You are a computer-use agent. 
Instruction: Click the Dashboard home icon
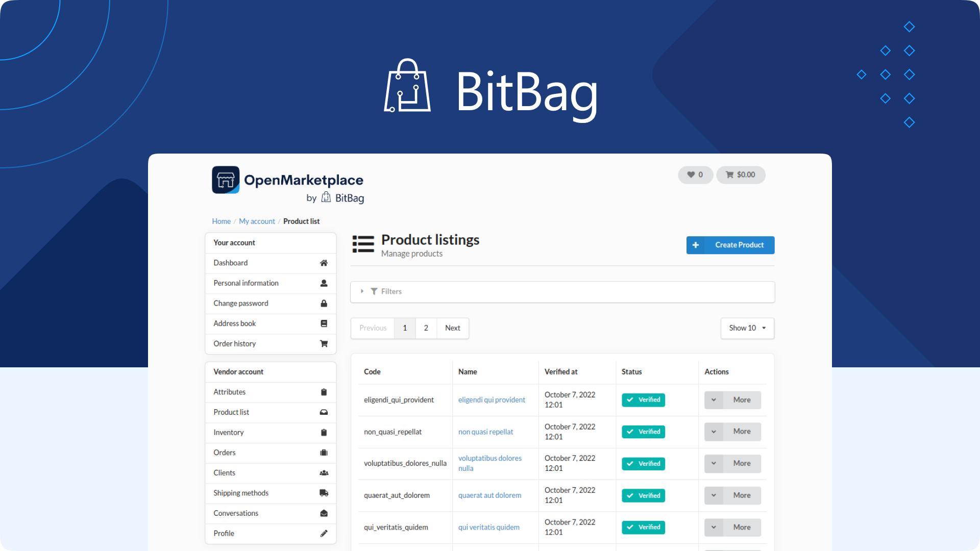(324, 263)
